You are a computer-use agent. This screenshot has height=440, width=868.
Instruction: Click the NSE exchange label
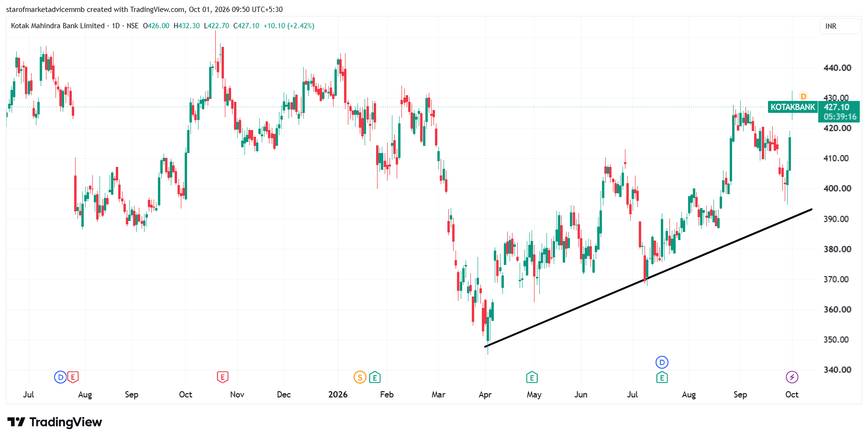pyautogui.click(x=133, y=26)
